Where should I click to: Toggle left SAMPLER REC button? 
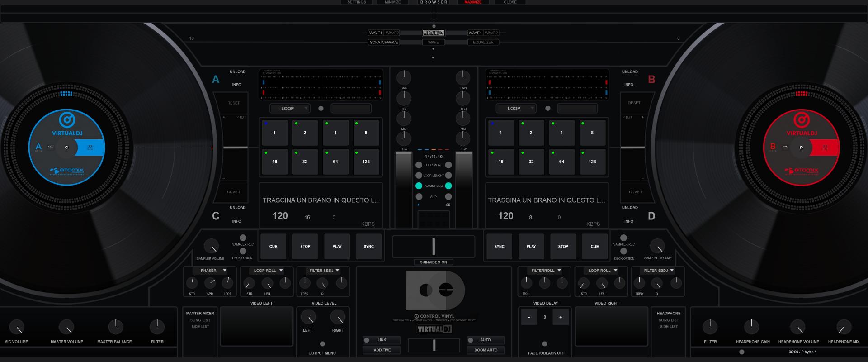point(243,238)
